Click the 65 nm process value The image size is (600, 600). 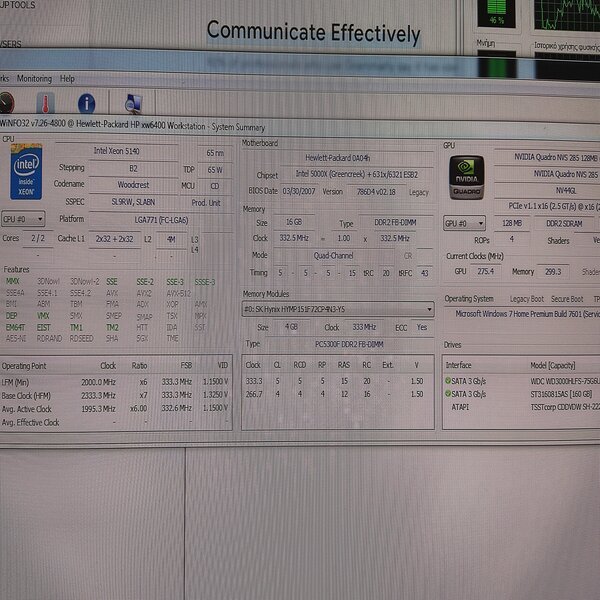coord(215,153)
